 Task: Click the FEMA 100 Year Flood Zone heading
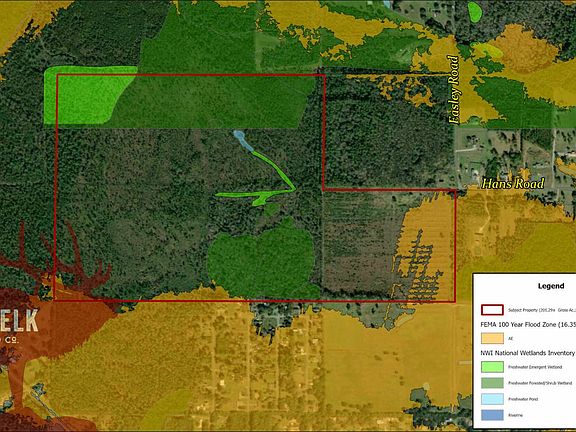[x=528, y=325]
